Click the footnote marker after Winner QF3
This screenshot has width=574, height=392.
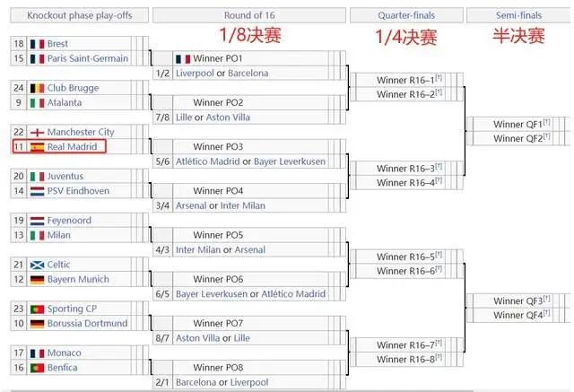547,299
